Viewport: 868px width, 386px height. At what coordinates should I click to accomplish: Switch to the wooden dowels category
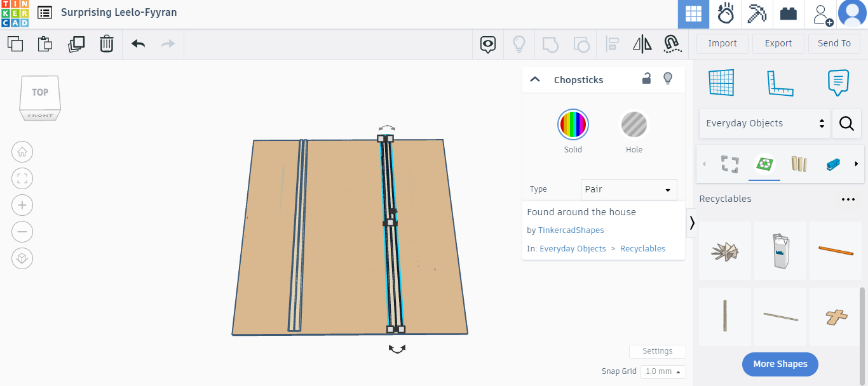click(x=799, y=164)
